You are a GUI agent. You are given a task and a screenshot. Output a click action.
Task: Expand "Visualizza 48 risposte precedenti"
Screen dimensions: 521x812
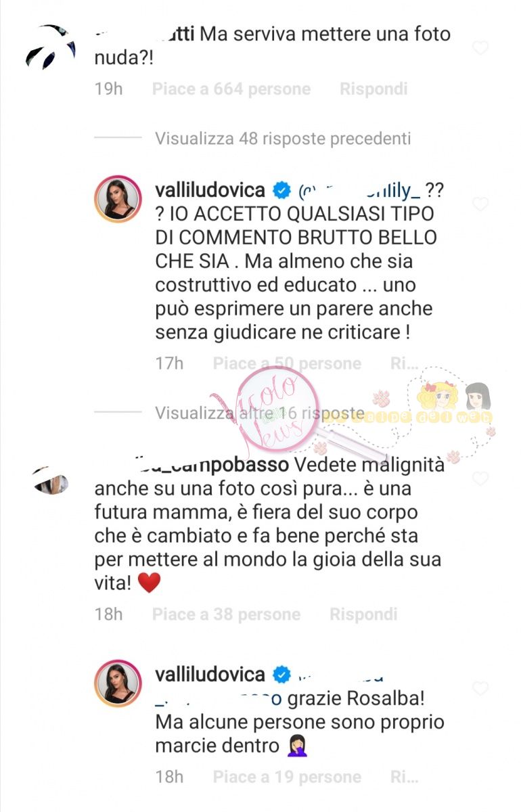coord(283,139)
